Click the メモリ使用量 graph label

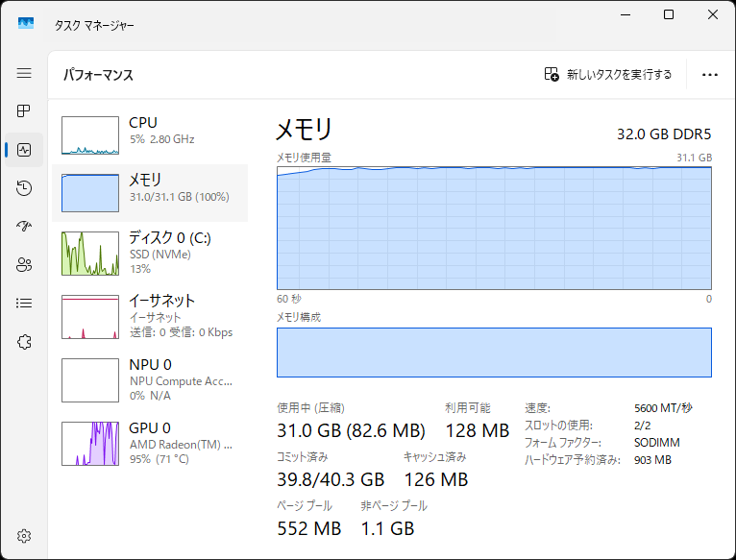click(x=304, y=158)
